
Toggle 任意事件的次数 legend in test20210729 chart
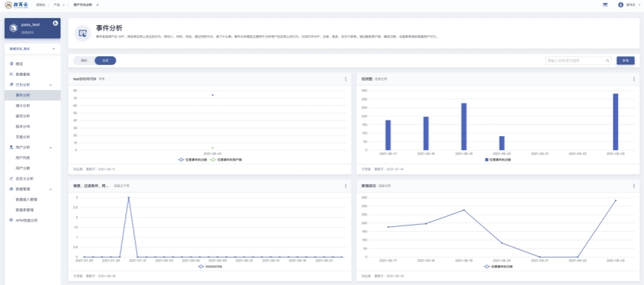coord(192,160)
